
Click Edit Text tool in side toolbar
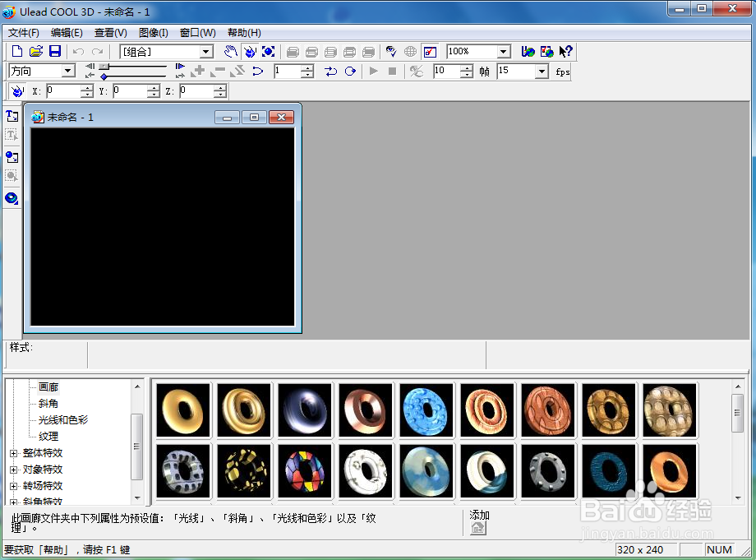pyautogui.click(x=12, y=135)
